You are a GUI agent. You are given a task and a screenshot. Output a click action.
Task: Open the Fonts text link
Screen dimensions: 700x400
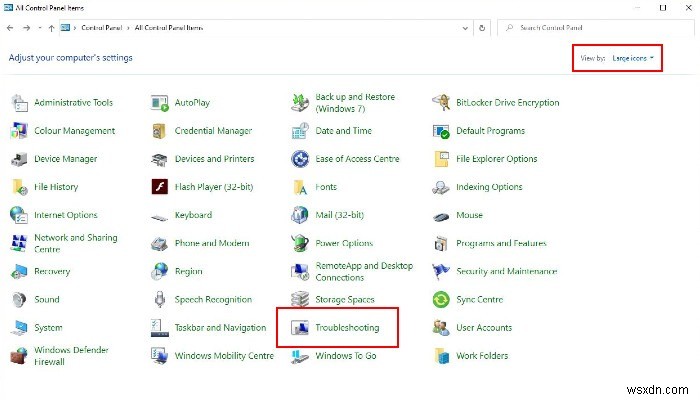pyautogui.click(x=326, y=187)
